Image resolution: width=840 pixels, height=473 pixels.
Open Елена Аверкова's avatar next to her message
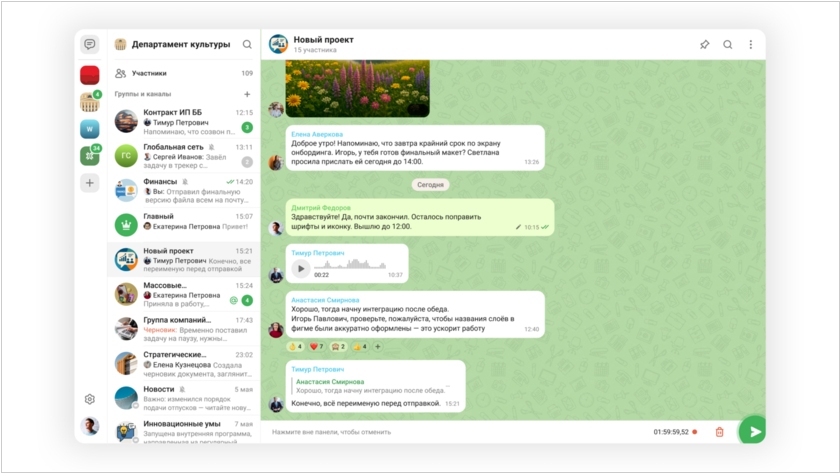pos(276,162)
